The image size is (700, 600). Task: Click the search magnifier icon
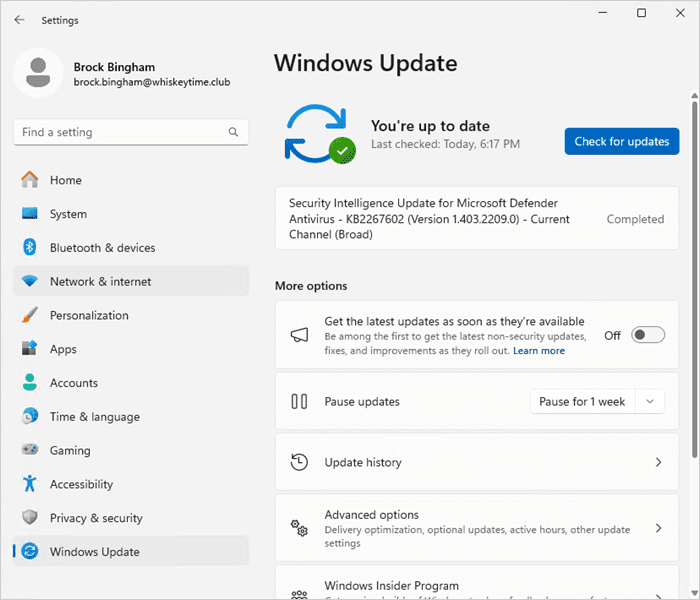(x=233, y=132)
